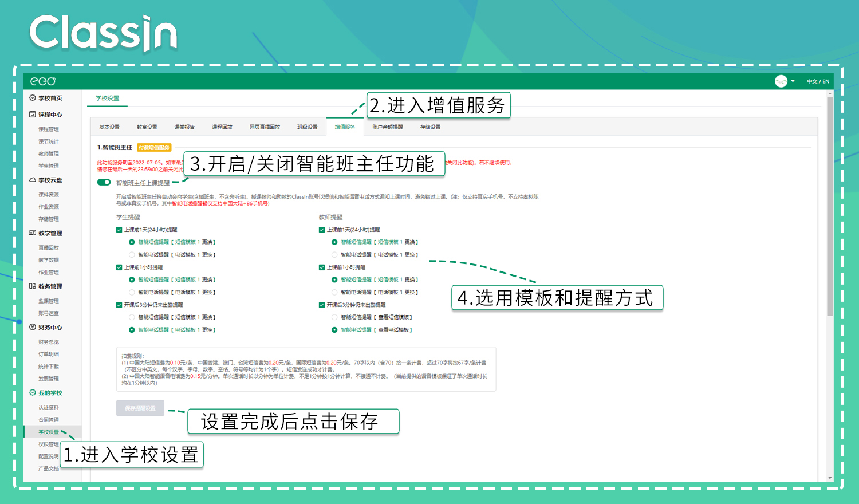Open 教学数据 in sidebar
The image size is (859, 504).
(49, 260)
